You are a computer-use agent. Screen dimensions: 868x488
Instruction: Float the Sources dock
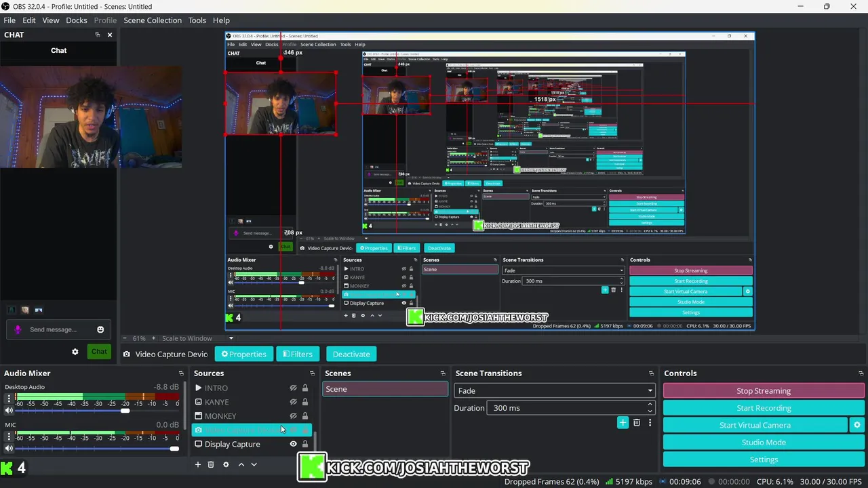click(312, 373)
